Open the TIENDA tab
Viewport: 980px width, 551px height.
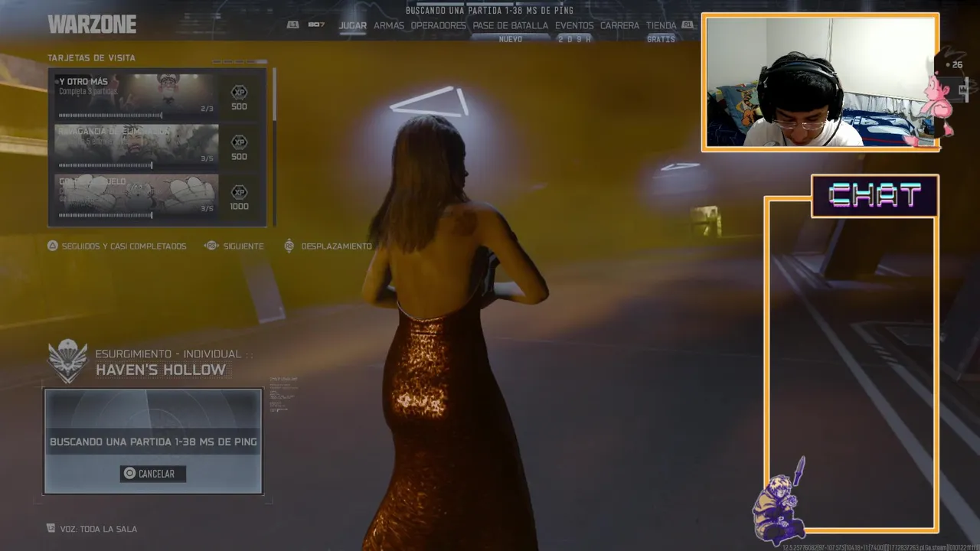661,25
